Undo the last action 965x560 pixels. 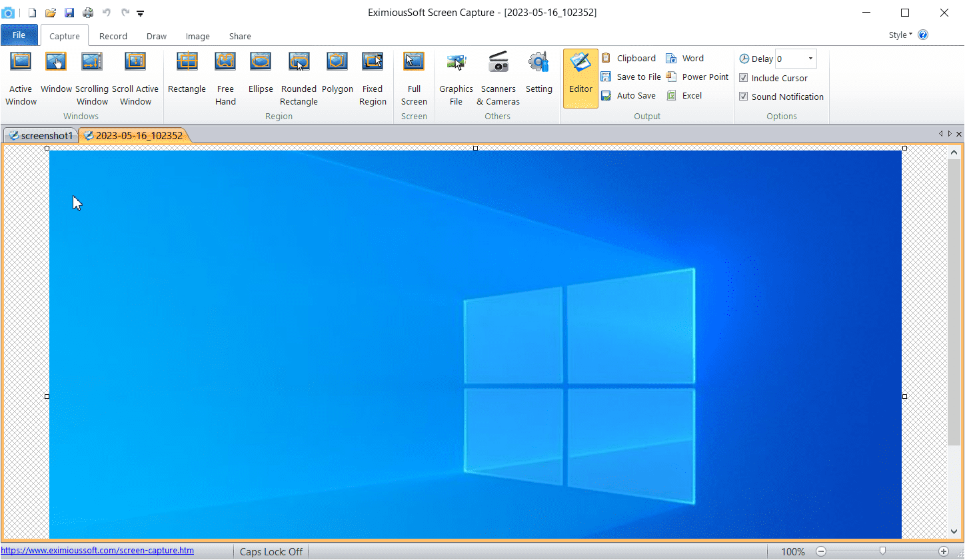coord(107,13)
